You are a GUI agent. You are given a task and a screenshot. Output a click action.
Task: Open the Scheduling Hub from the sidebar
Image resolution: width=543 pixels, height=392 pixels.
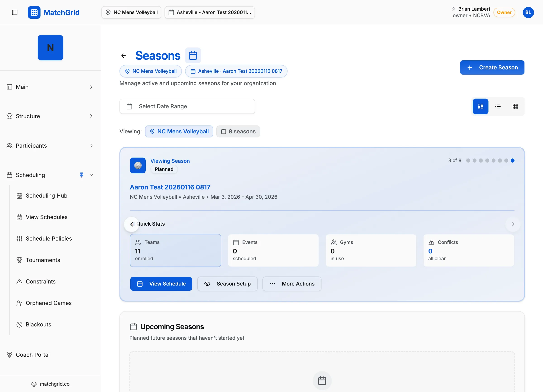[46, 195]
